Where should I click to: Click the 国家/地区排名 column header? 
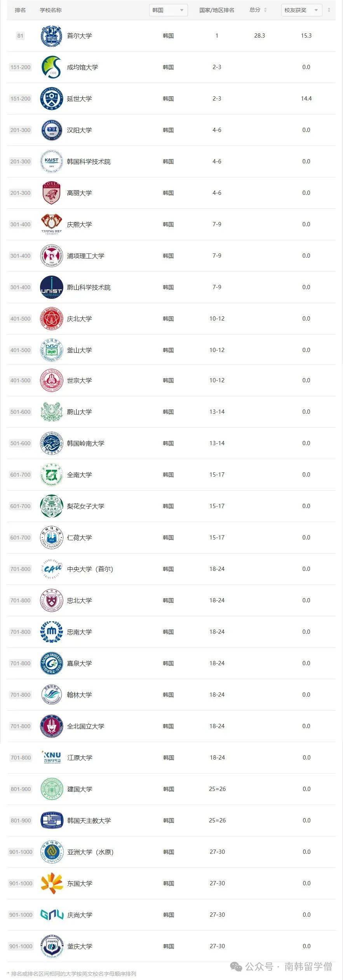[217, 10]
